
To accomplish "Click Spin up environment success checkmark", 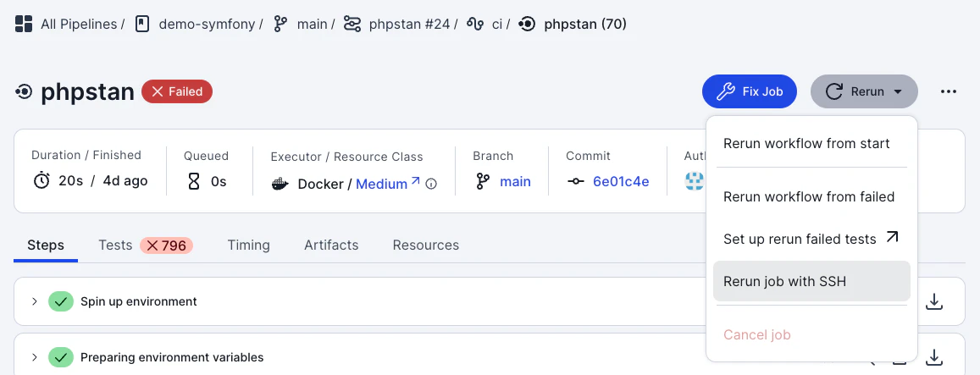I will point(61,301).
